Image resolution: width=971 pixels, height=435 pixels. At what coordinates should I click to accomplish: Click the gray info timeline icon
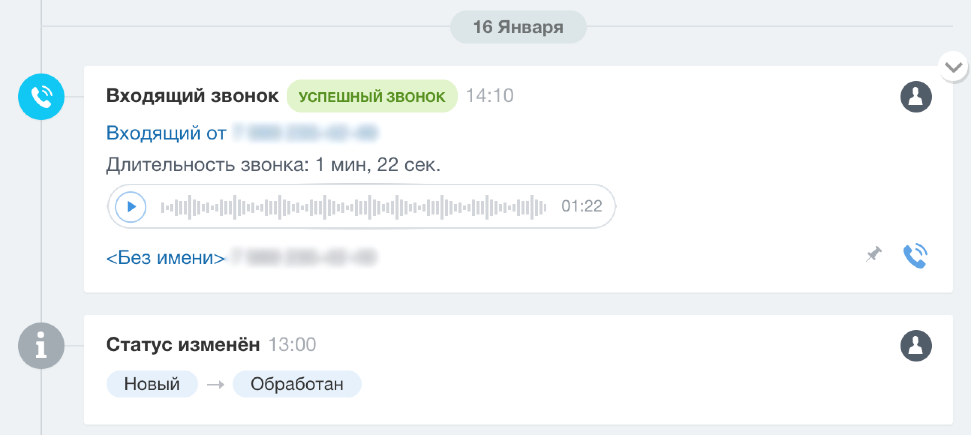pyautogui.click(x=41, y=346)
